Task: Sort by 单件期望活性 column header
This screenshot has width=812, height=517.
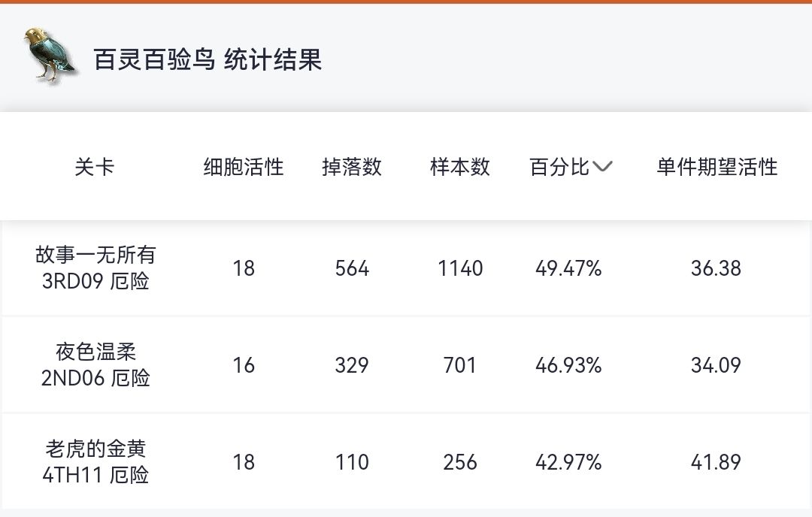Action: click(x=717, y=167)
